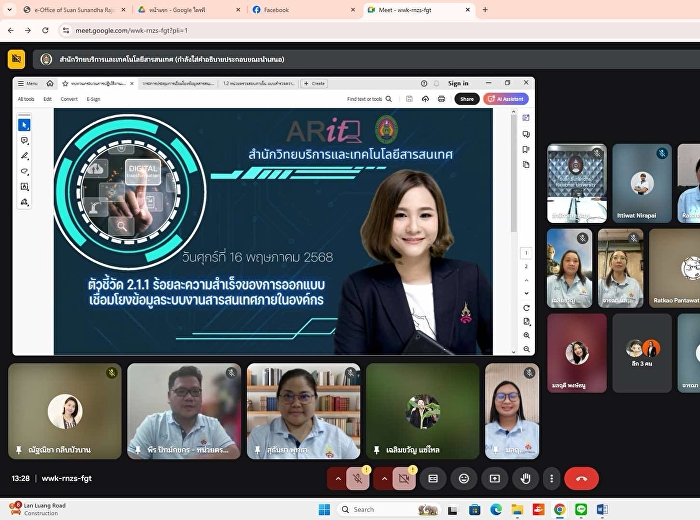The image size is (700, 520).
Task: Open Chrome tab search dropdown arrow
Action: click(x=9, y=9)
